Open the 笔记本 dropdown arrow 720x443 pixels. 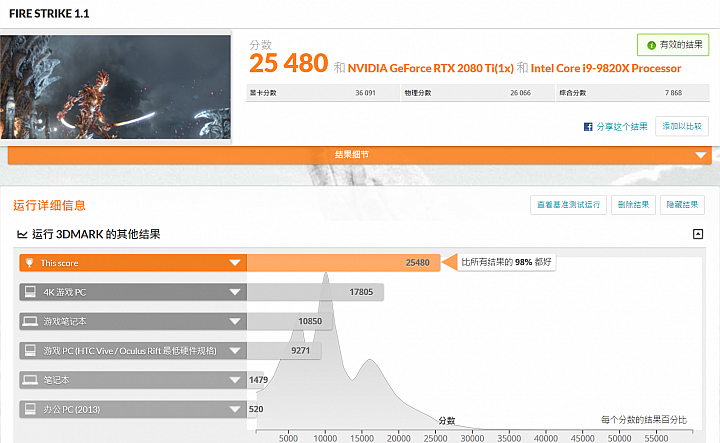235,380
